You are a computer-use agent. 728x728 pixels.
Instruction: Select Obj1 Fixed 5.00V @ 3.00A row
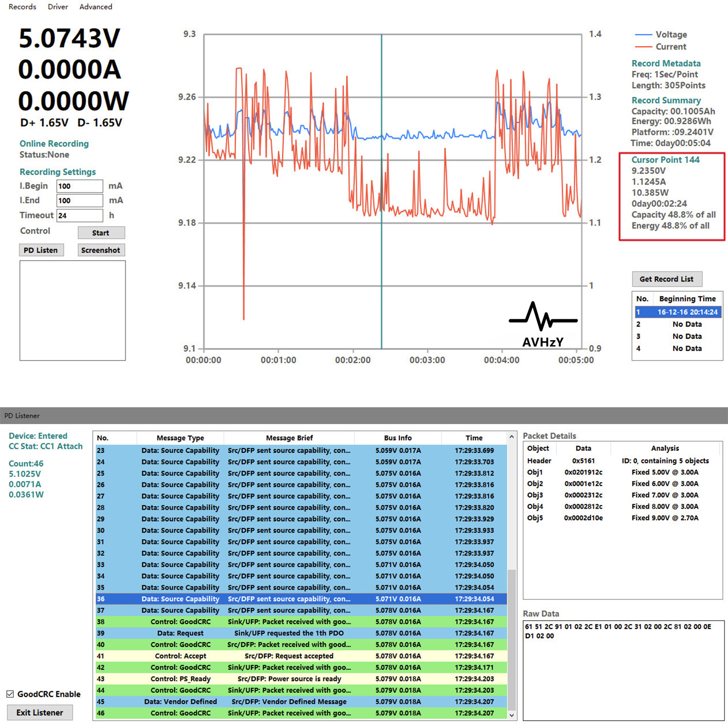622,472
